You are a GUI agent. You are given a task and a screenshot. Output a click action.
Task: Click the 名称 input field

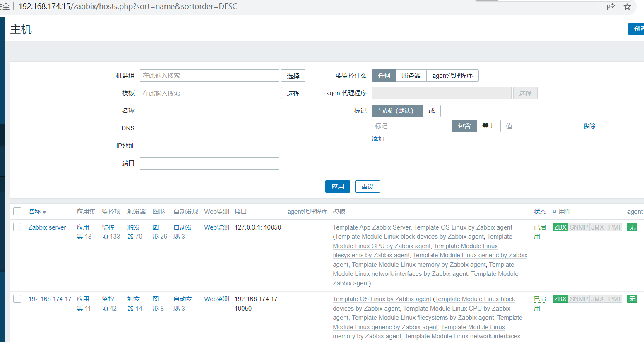[209, 111]
